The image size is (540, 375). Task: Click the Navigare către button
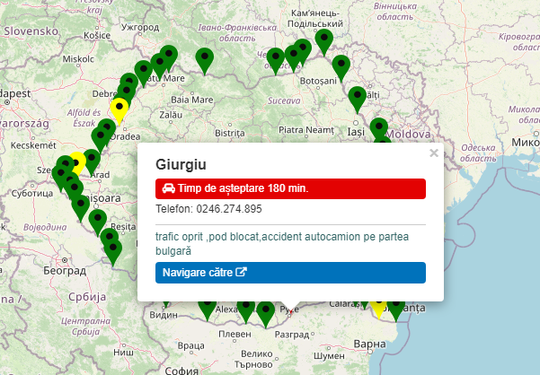(290, 273)
